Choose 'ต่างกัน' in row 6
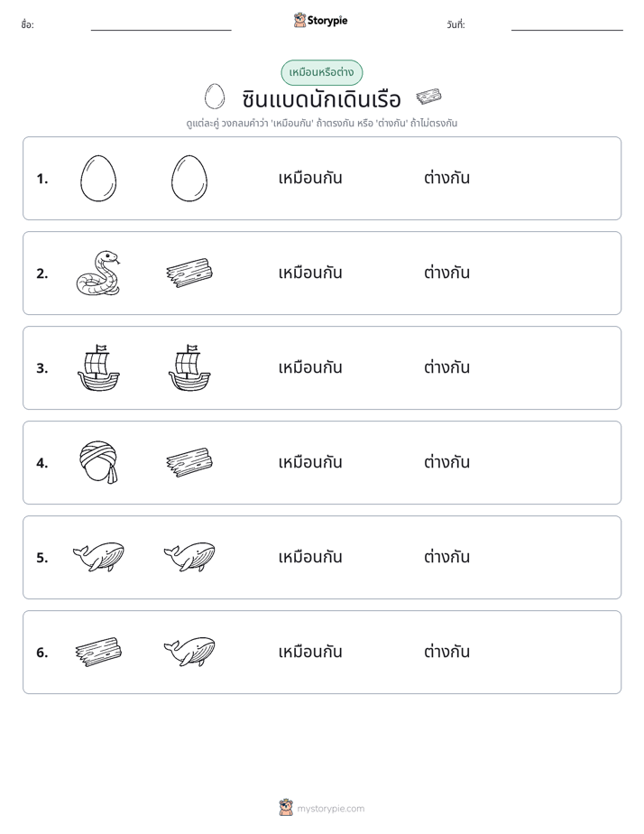 [446, 652]
